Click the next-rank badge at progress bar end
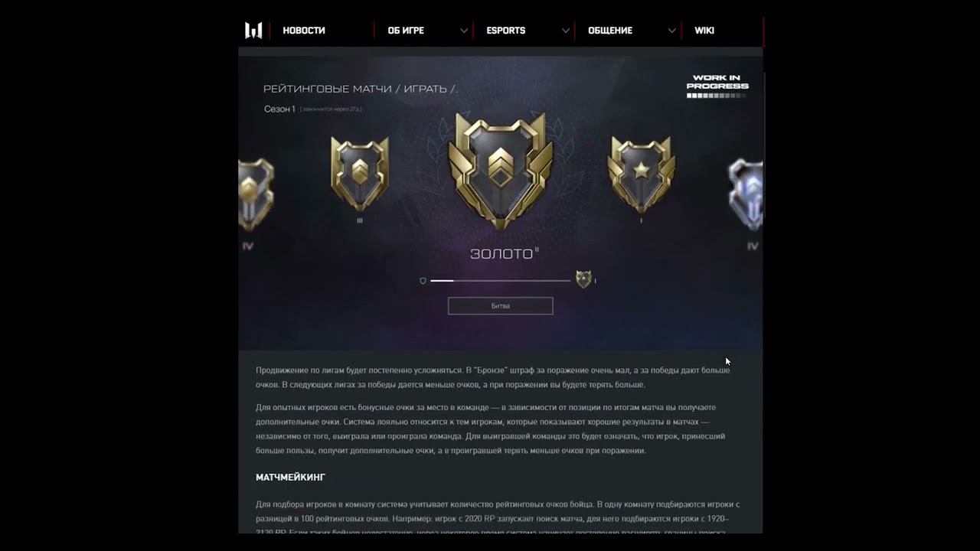This screenshot has width=980, height=551. point(583,279)
